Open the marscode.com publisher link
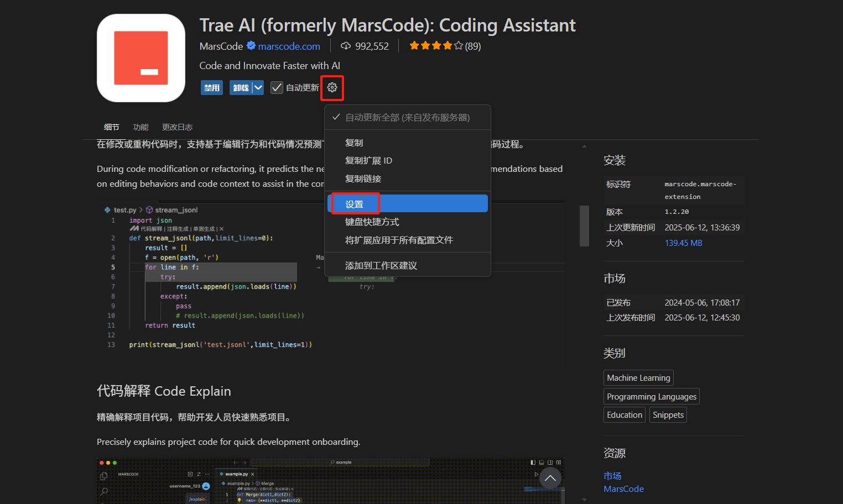Screen dimensions: 843x504 289,46
